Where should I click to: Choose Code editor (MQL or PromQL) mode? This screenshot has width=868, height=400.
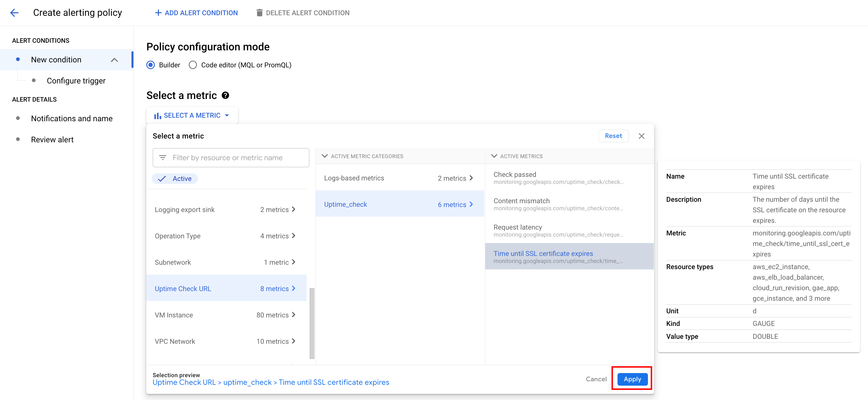point(193,65)
